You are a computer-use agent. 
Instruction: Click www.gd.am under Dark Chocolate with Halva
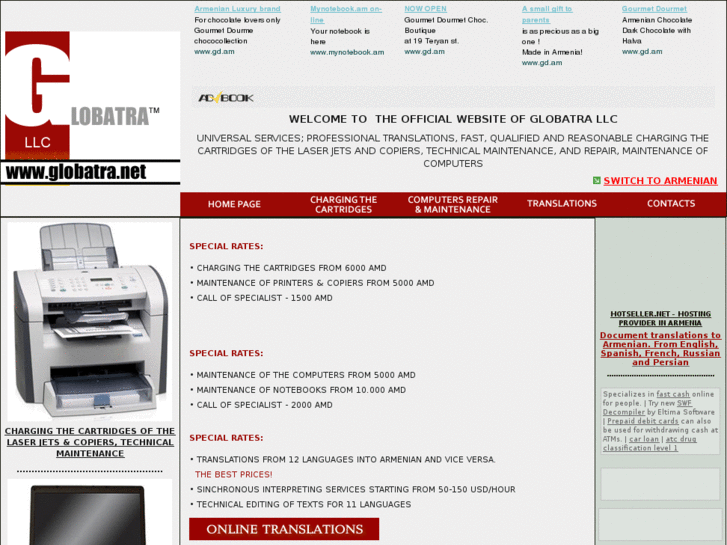(x=642, y=51)
